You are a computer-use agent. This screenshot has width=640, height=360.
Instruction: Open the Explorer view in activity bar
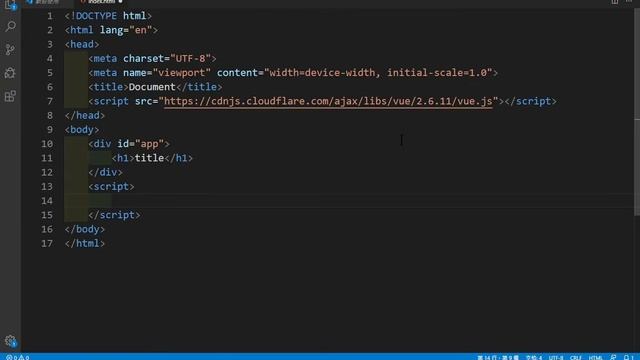[10, 5]
